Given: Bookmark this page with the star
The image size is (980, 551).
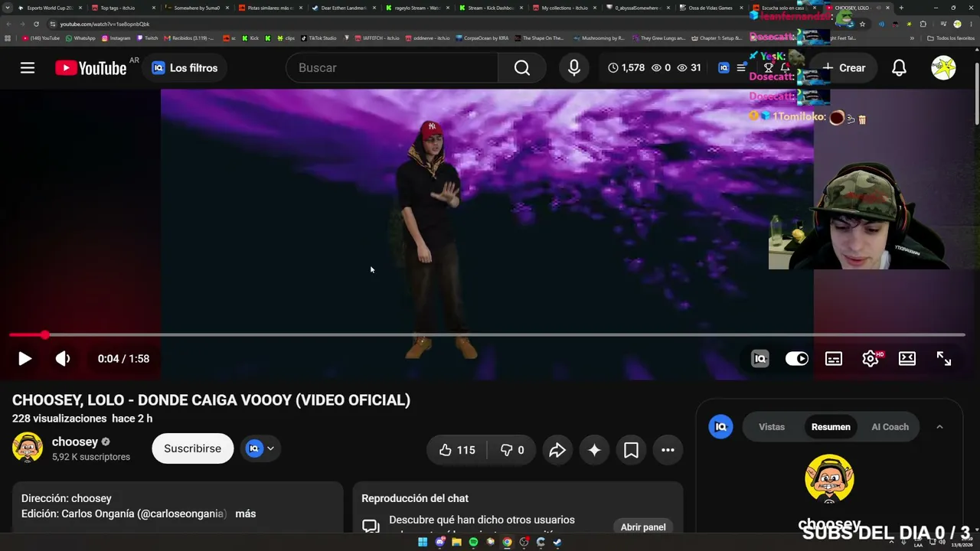Looking at the screenshot, I should pyautogui.click(x=862, y=24).
